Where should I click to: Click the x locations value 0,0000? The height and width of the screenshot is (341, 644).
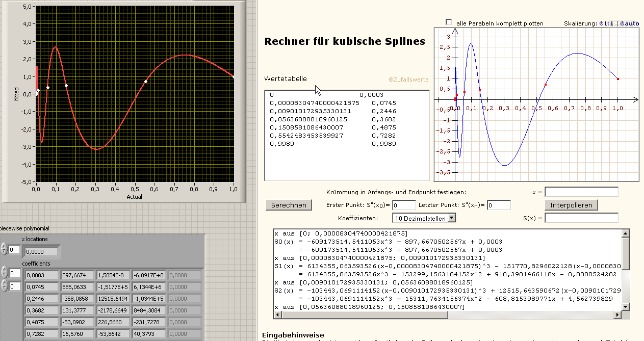42,251
